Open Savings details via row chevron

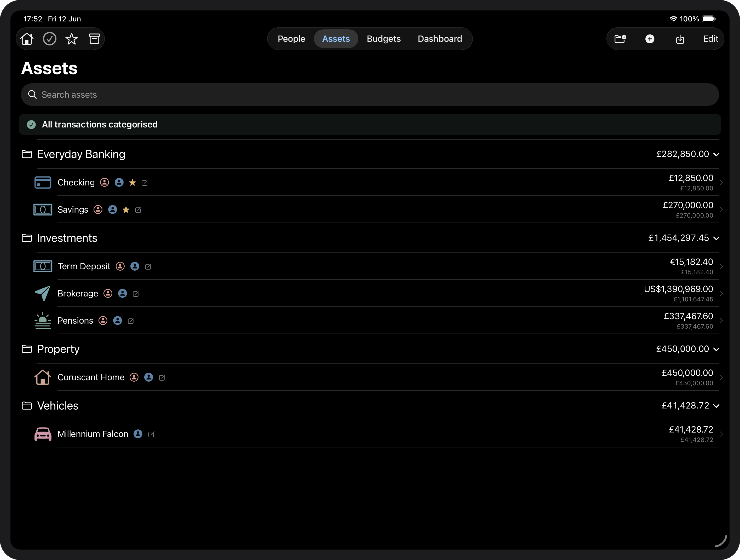pos(722,210)
